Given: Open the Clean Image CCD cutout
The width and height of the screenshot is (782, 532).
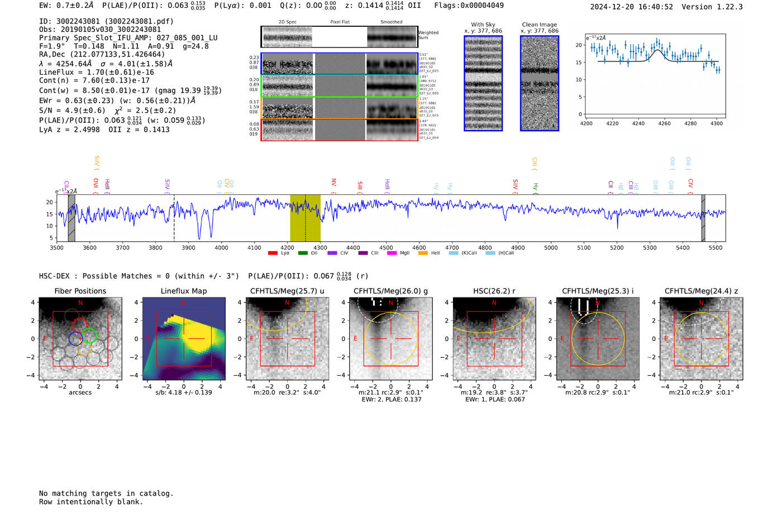Looking at the screenshot, I should coord(540,83).
